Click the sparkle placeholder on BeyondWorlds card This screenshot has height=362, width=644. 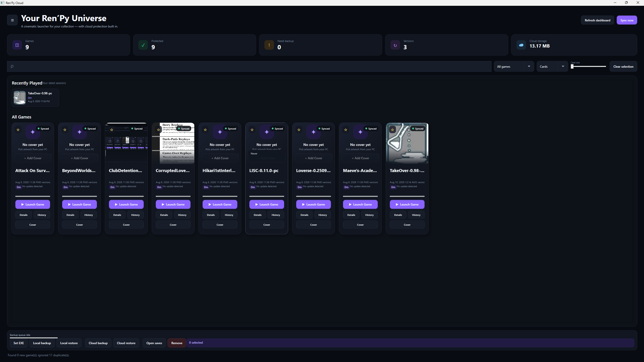click(80, 132)
